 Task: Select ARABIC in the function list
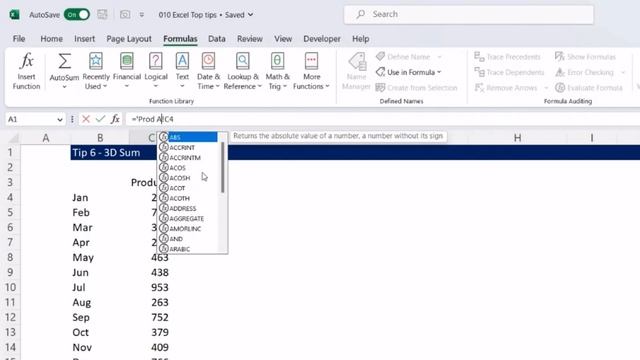[x=188, y=249]
